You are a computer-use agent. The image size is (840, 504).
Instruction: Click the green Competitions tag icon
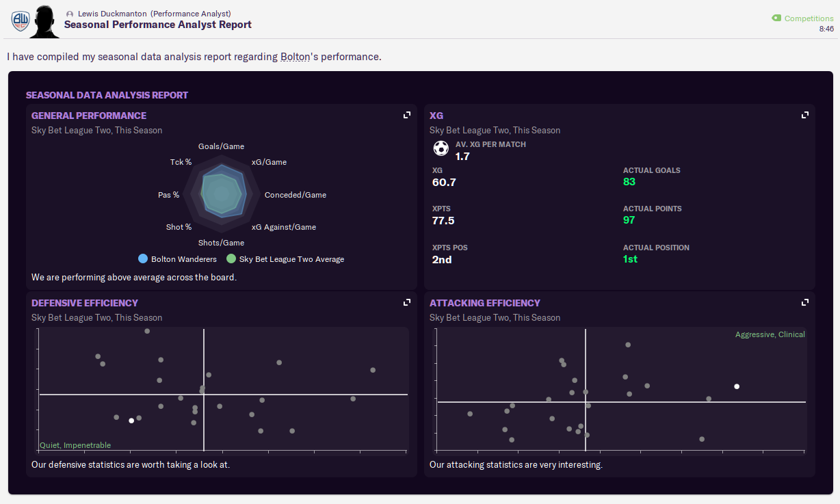coord(776,18)
